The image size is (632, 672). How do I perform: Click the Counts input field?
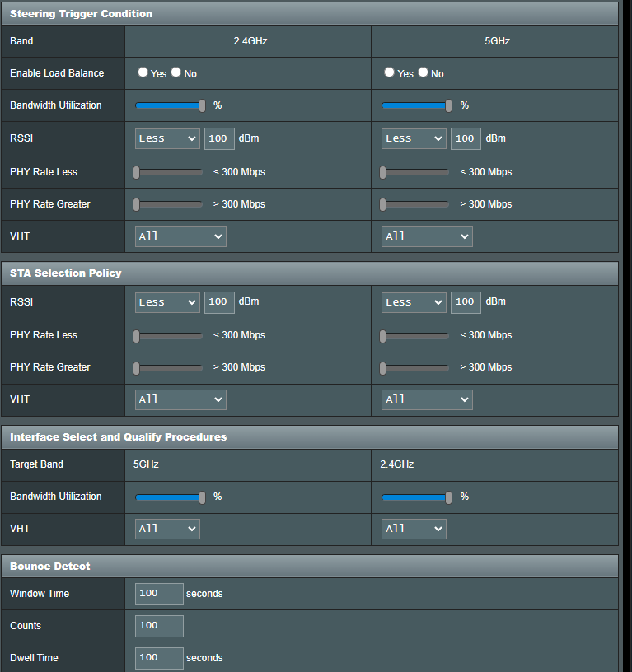[159, 626]
